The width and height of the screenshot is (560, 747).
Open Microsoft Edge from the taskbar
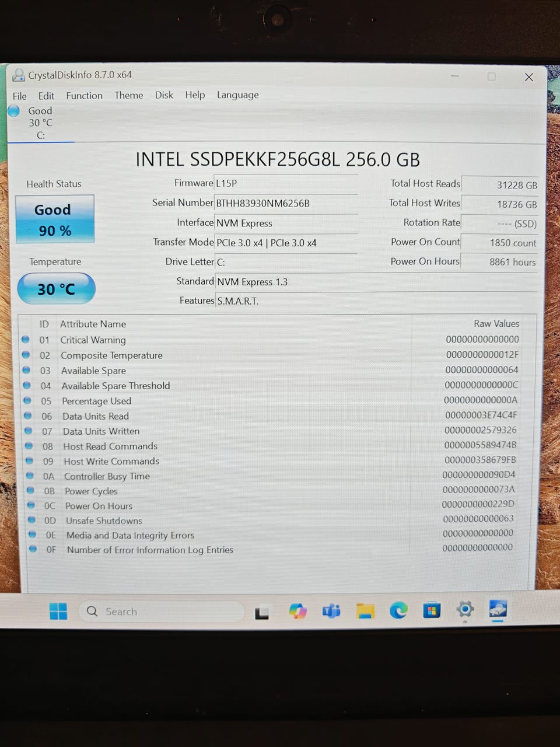tap(398, 610)
